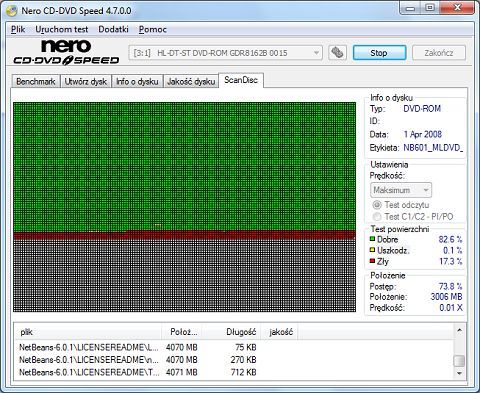Switch to the Benchmark tab
This screenshot has height=393, width=480.
point(36,81)
